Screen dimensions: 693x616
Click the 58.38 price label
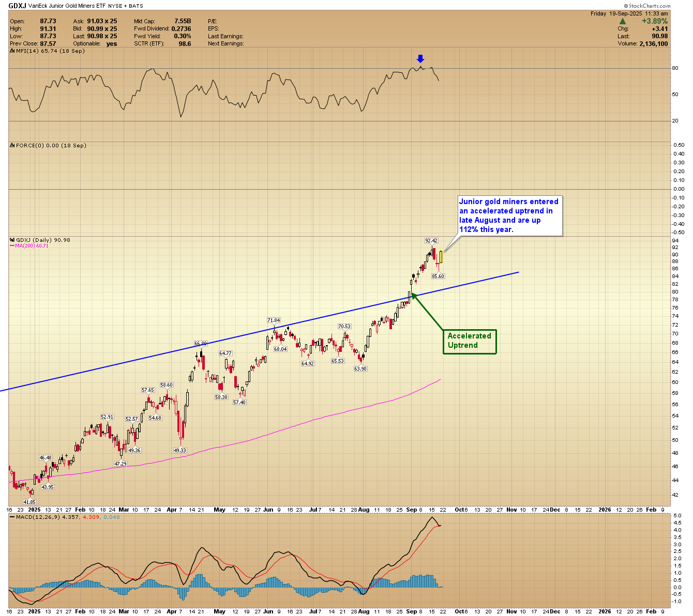[221, 397]
